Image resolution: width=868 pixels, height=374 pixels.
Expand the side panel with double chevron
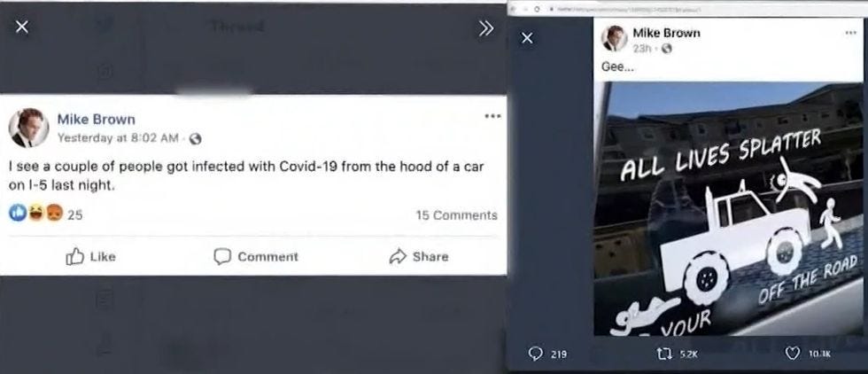tap(486, 29)
